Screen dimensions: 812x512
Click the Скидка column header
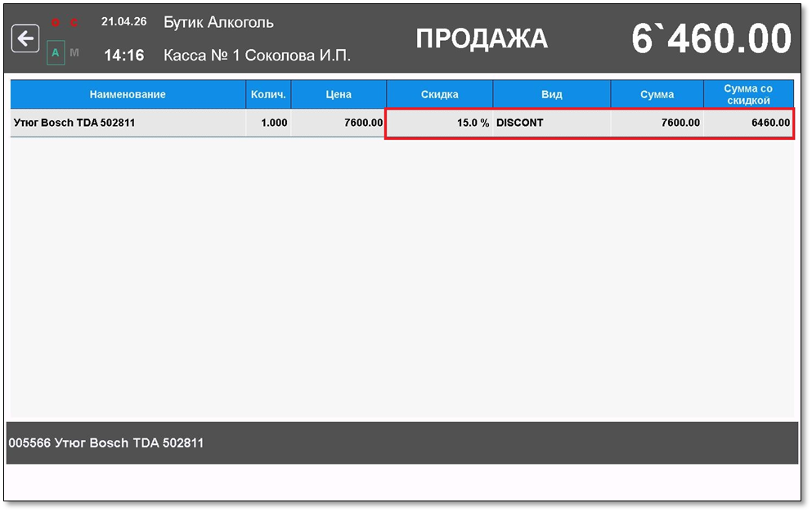click(x=440, y=94)
